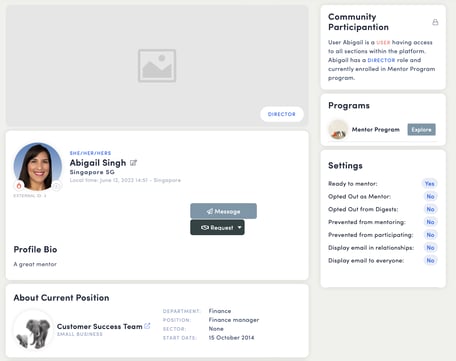Image resolution: width=456 pixels, height=361 pixels.
Task: Toggle Opted Out from Digests setting
Action: point(430,209)
